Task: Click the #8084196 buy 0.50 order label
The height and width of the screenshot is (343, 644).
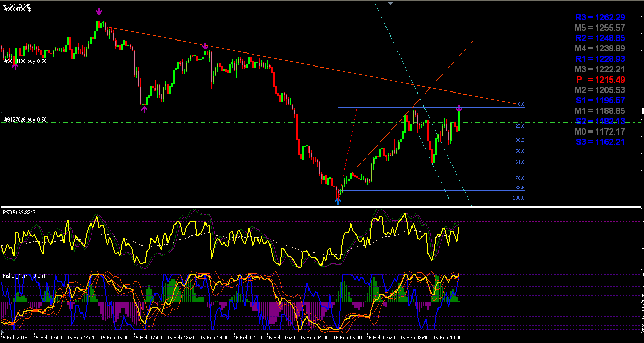Action: point(25,61)
